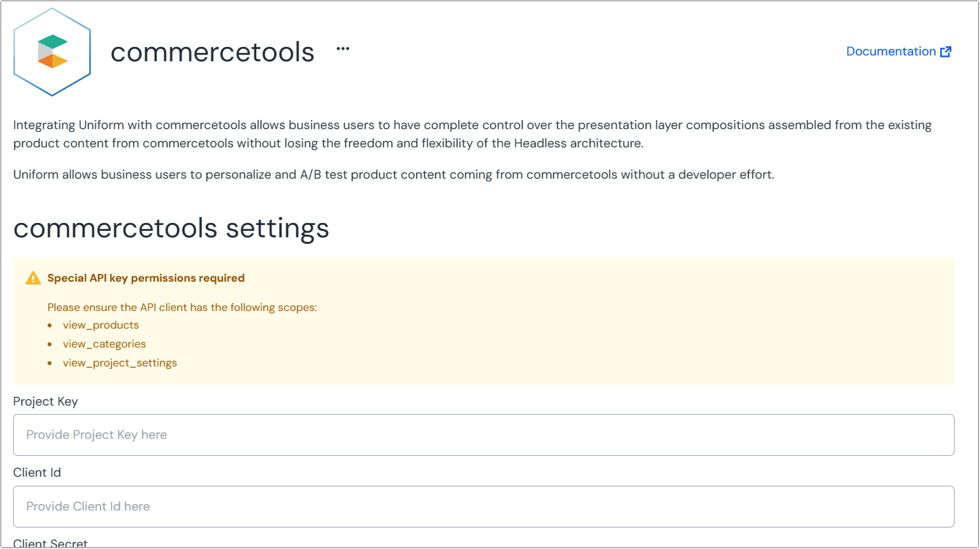Click the 'Special API key permissions required' title
The image size is (980, 549).
[x=146, y=278]
